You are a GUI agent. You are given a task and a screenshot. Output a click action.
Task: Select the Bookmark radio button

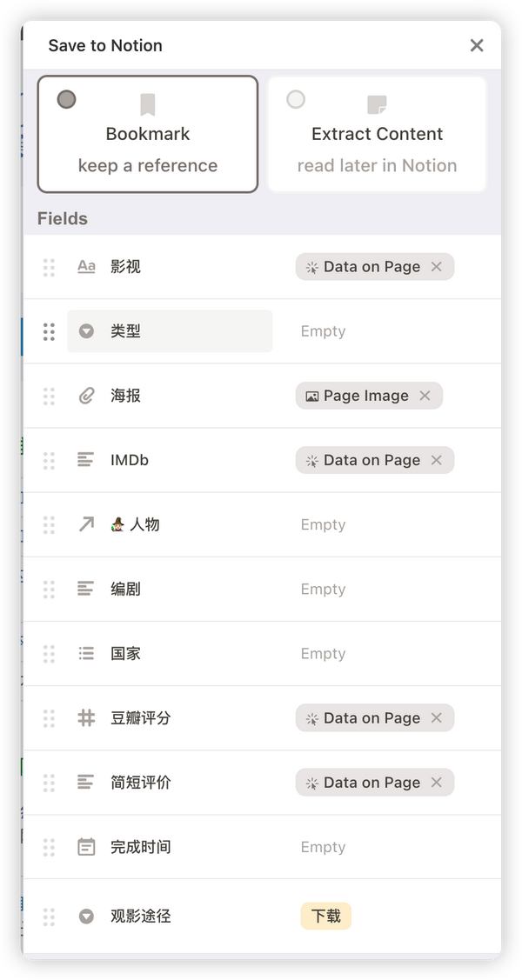(x=66, y=99)
